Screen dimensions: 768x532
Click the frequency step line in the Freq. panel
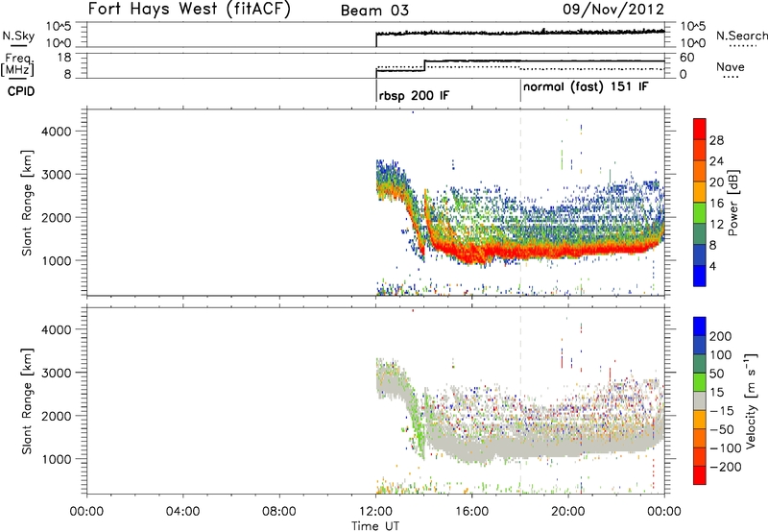424,65
